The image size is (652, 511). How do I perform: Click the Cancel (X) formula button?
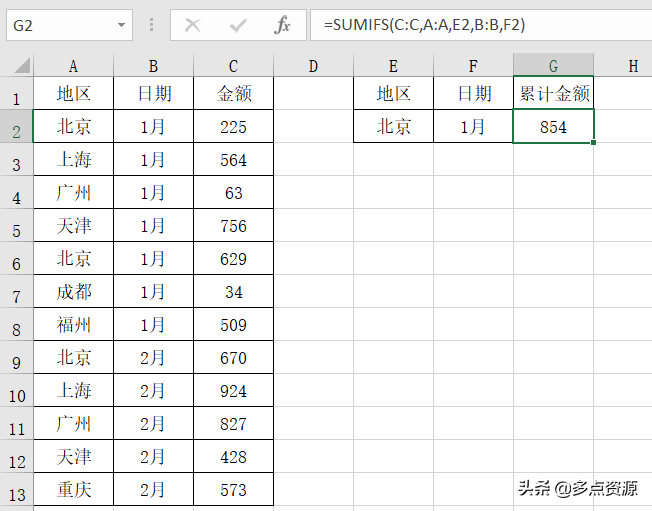[x=193, y=25]
